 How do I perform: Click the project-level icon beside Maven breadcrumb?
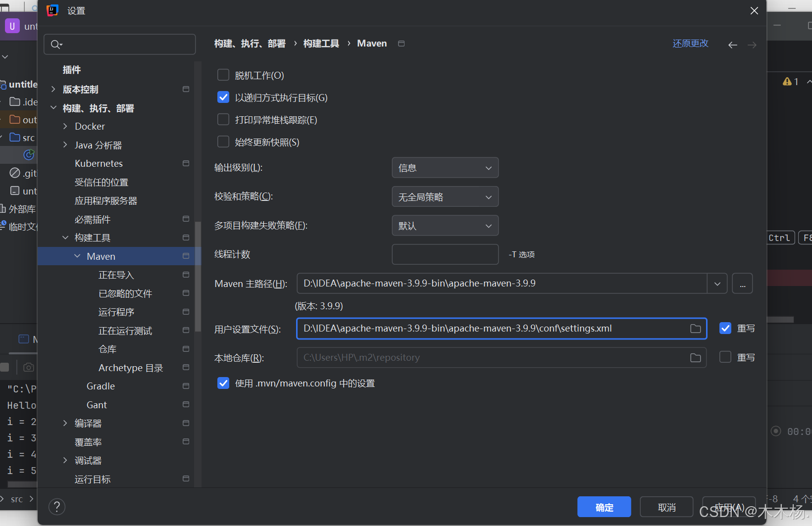pyautogui.click(x=402, y=44)
